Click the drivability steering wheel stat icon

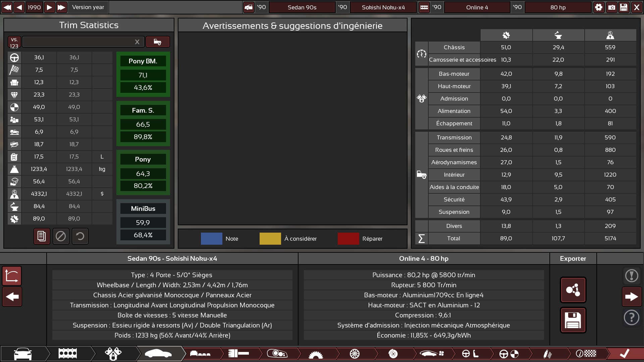[14, 58]
